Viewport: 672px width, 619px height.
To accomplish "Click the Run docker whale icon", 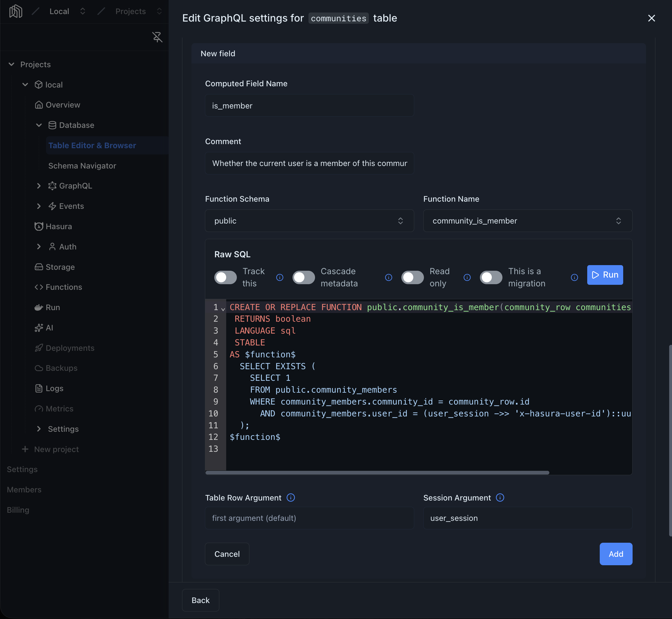I will [x=39, y=308].
